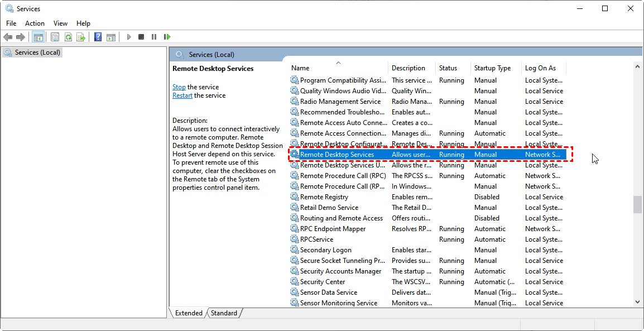The height and width of the screenshot is (331, 644).
Task: Switch to the Standard tab
Action: tap(224, 313)
